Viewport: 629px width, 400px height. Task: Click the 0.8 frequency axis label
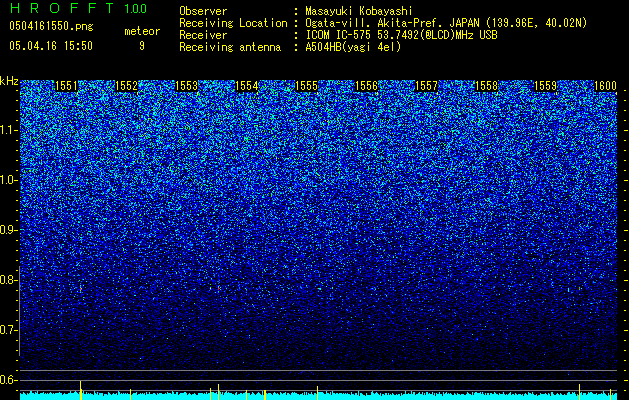(8, 280)
